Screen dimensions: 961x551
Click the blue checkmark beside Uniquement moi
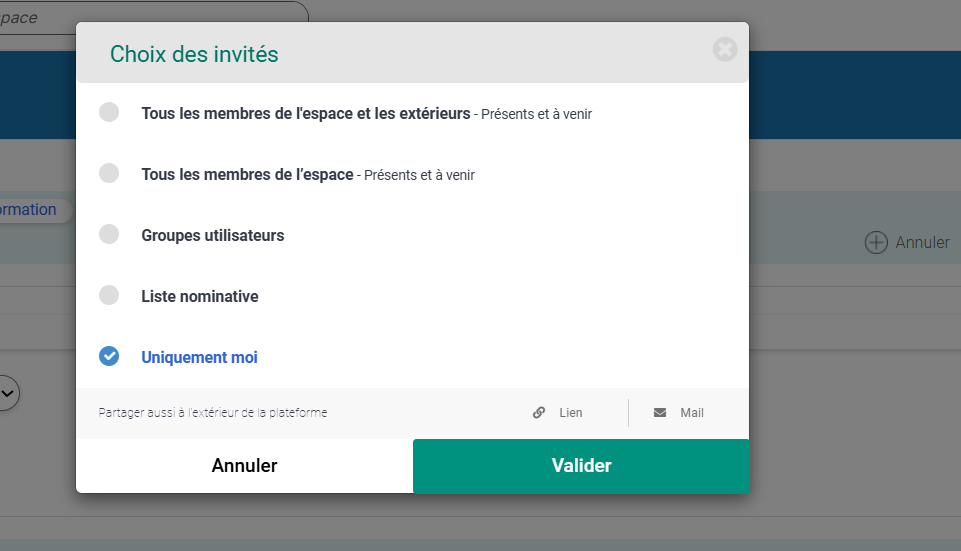tap(109, 356)
